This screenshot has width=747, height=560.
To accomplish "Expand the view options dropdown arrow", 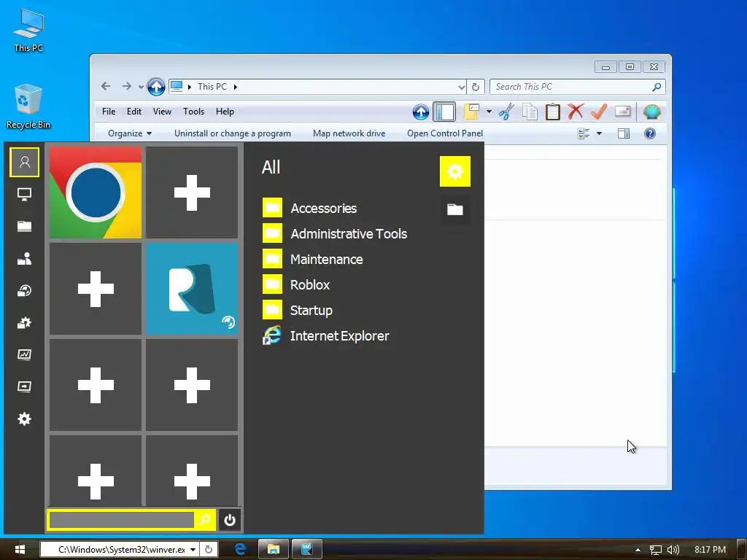I will tap(600, 134).
